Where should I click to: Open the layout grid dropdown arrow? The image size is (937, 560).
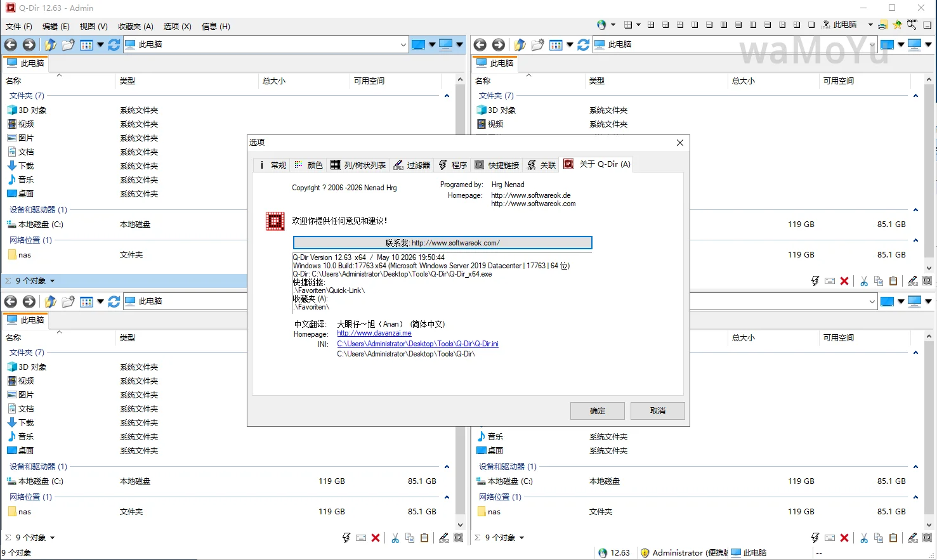click(638, 25)
